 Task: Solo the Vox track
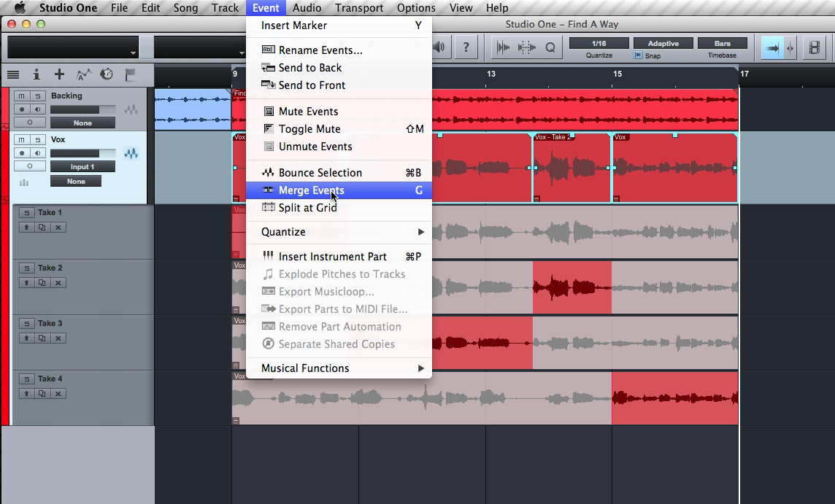39,139
